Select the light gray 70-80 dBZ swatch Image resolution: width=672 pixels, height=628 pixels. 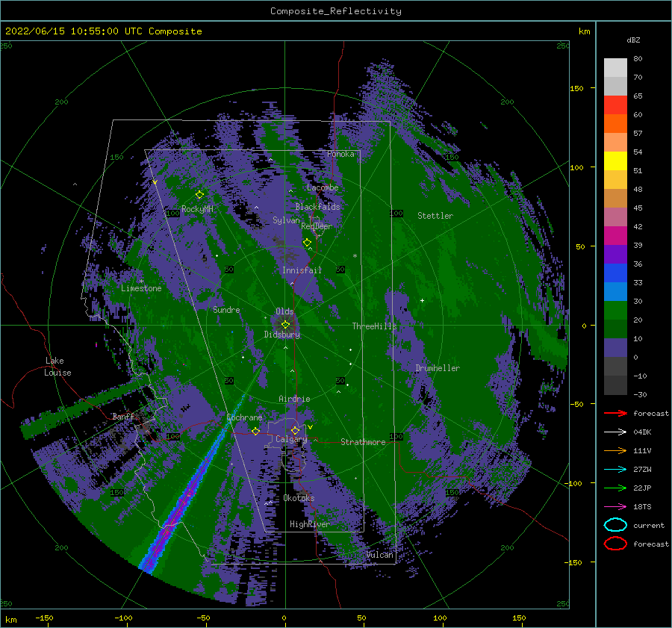pos(615,68)
